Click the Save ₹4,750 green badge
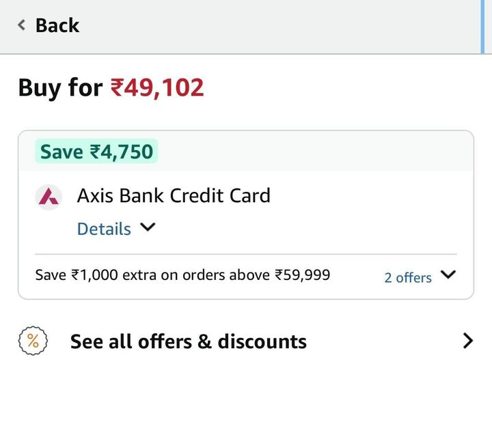The image size is (492, 448). [x=96, y=151]
